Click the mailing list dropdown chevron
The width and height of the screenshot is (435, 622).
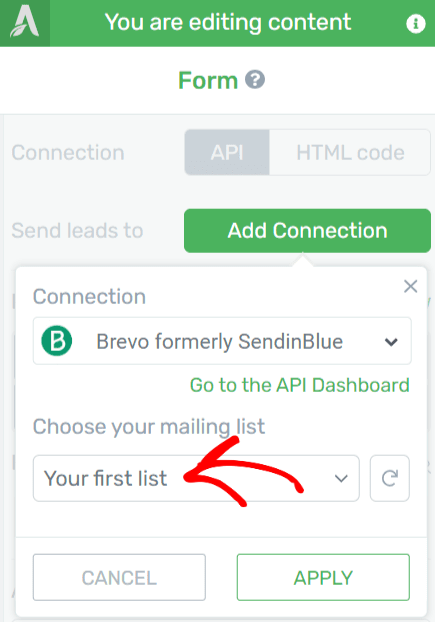tap(341, 478)
